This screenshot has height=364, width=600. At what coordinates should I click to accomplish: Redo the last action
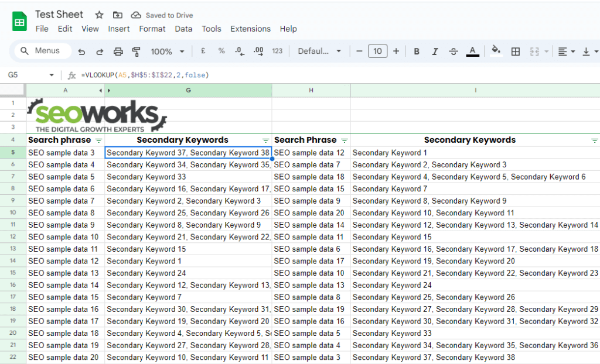[100, 51]
